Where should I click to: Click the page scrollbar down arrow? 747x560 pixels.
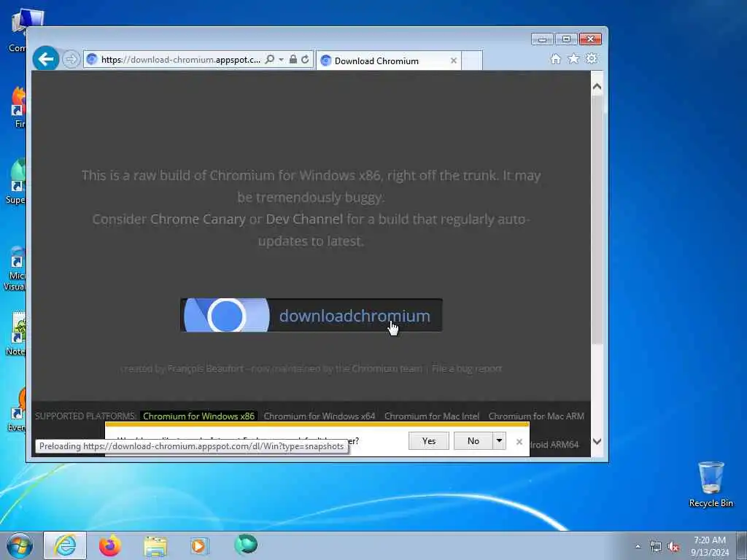coord(597,441)
